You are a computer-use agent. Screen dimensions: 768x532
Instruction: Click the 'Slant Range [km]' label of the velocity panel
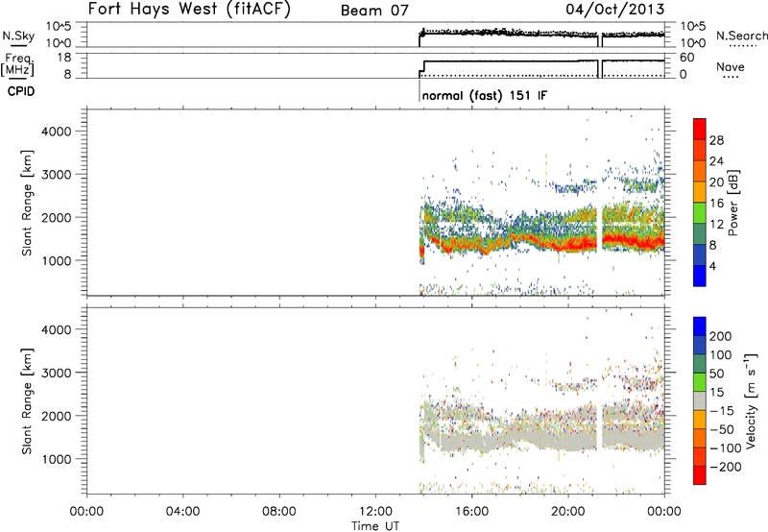point(27,401)
